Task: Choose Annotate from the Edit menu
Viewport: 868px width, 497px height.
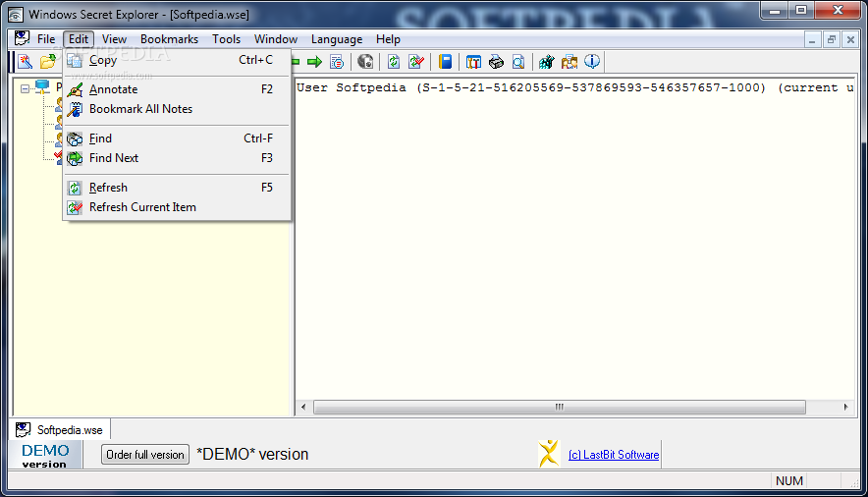Action: 177,89
